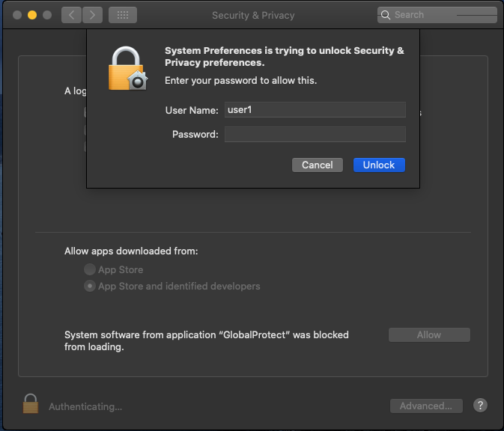Viewport: 504px width, 431px height.
Task: Click the gray zoom window button
Action: tap(48, 15)
